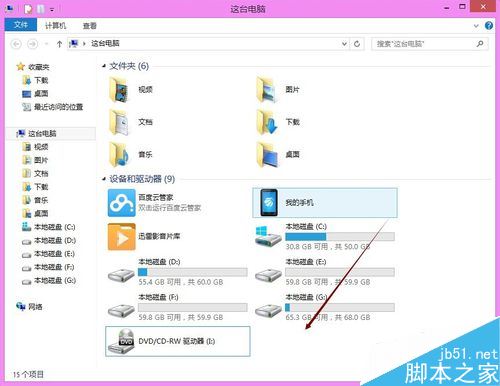Viewport: 500px width, 386px height.
Task: Open the 百度云管家 cloud icon
Action: pos(122,203)
